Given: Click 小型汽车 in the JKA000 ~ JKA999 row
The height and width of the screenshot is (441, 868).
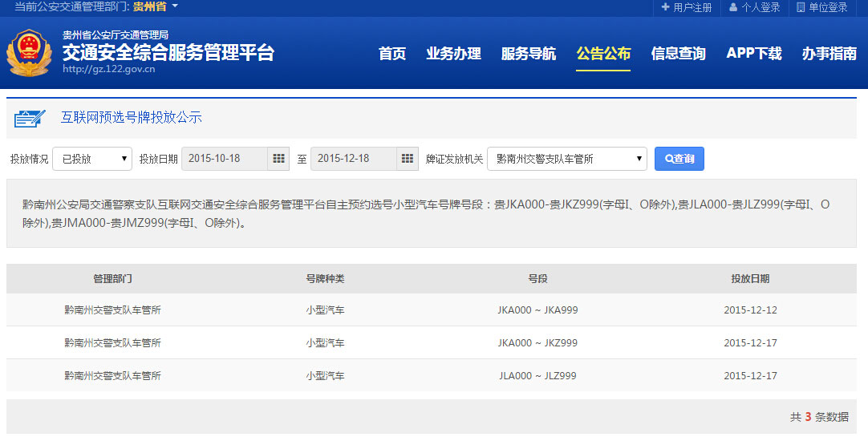Looking at the screenshot, I should pos(325,310).
